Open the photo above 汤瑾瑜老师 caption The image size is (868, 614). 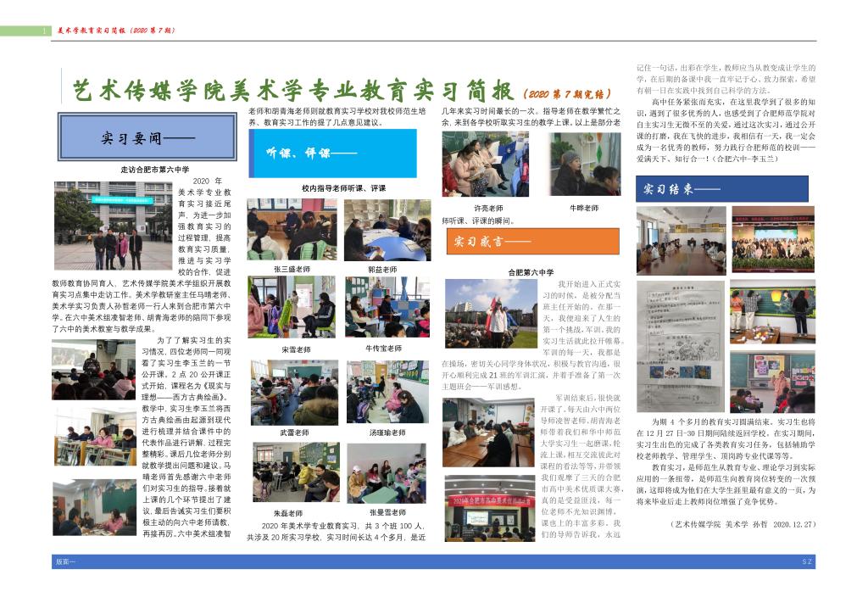coord(387,392)
